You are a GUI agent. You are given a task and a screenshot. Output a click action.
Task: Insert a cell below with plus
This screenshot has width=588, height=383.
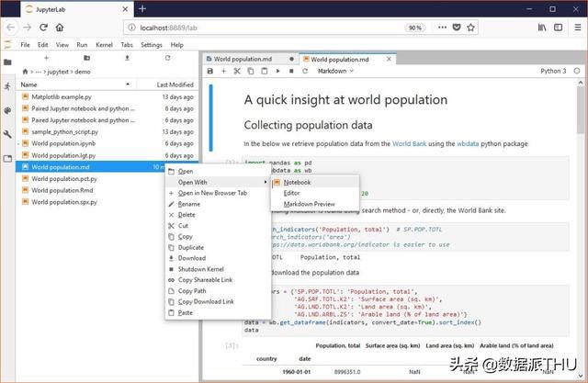[223, 71]
